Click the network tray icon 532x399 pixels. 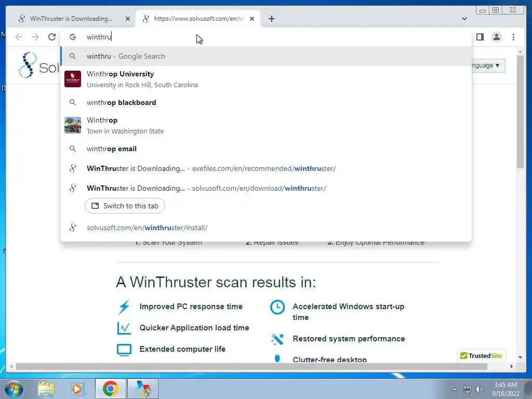coord(467,390)
